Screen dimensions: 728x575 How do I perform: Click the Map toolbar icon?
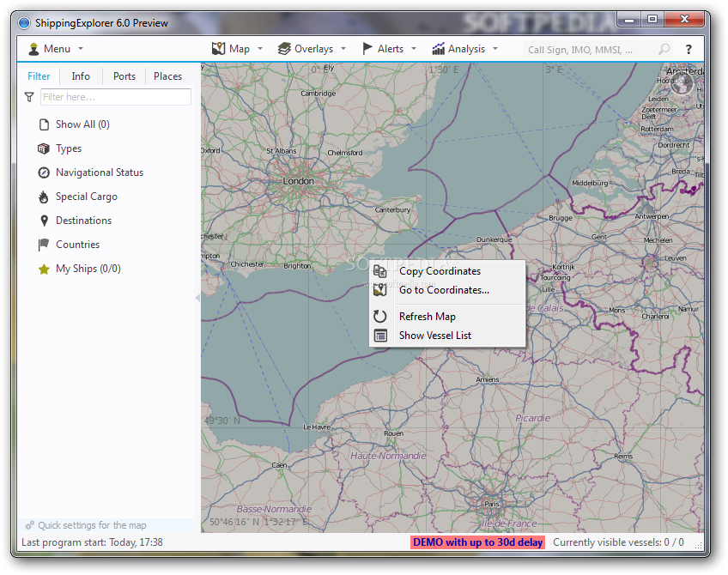click(x=218, y=48)
